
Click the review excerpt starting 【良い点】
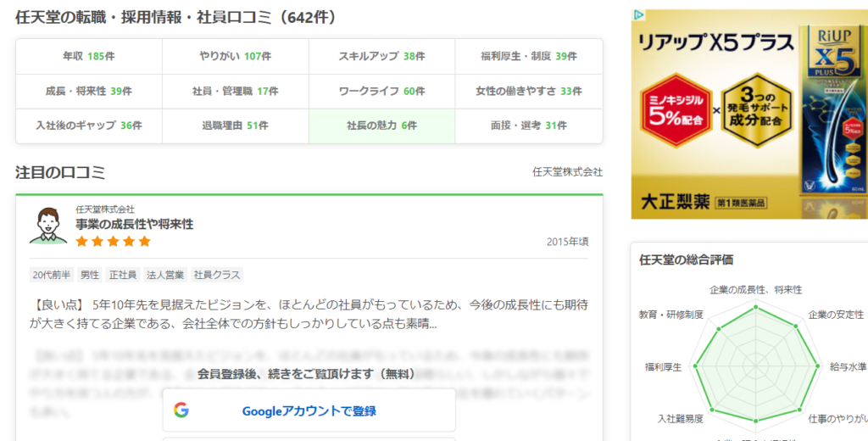tap(309, 314)
